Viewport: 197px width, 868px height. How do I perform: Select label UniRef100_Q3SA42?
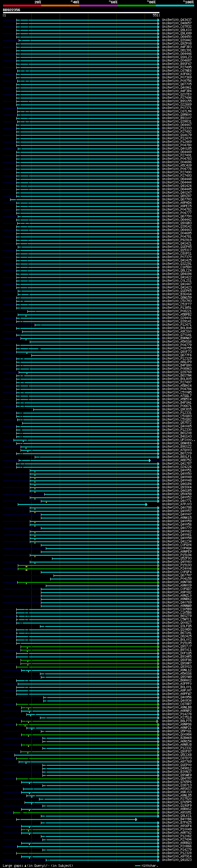(x=176, y=40)
